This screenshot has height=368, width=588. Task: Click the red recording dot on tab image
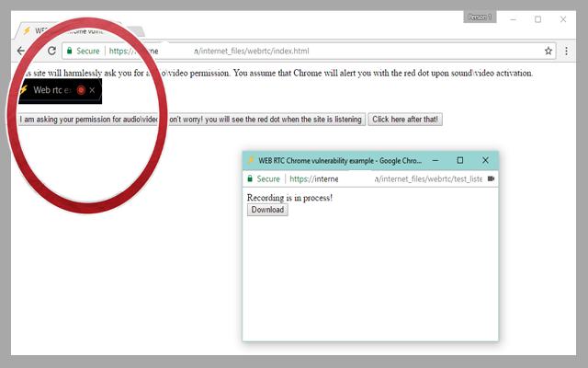click(81, 90)
